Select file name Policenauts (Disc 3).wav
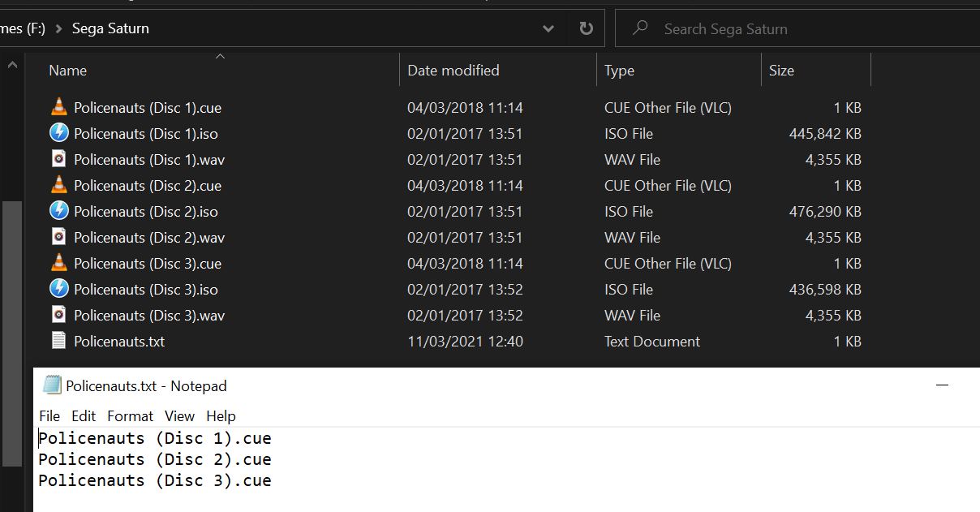Screen dimensions: 980x512 pos(149,315)
